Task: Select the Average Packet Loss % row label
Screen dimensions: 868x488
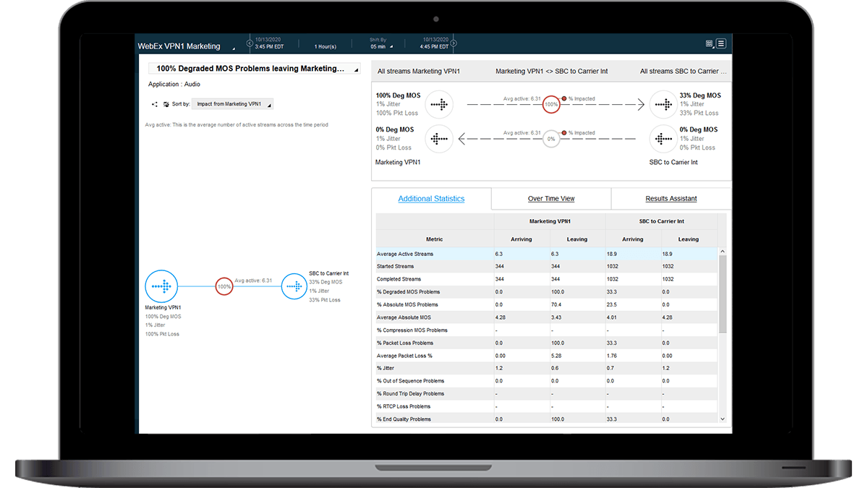Action: click(404, 356)
